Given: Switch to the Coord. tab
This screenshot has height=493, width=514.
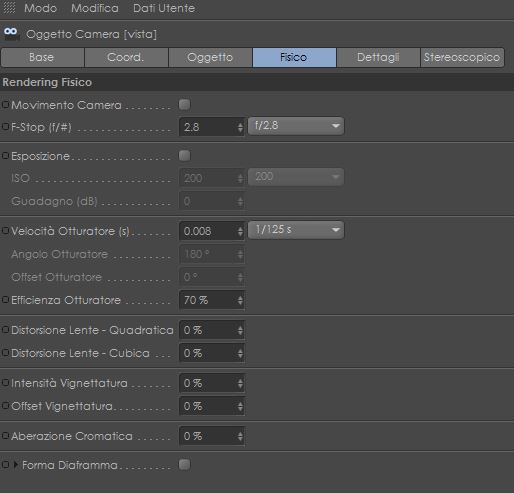Looking at the screenshot, I should point(126,57).
